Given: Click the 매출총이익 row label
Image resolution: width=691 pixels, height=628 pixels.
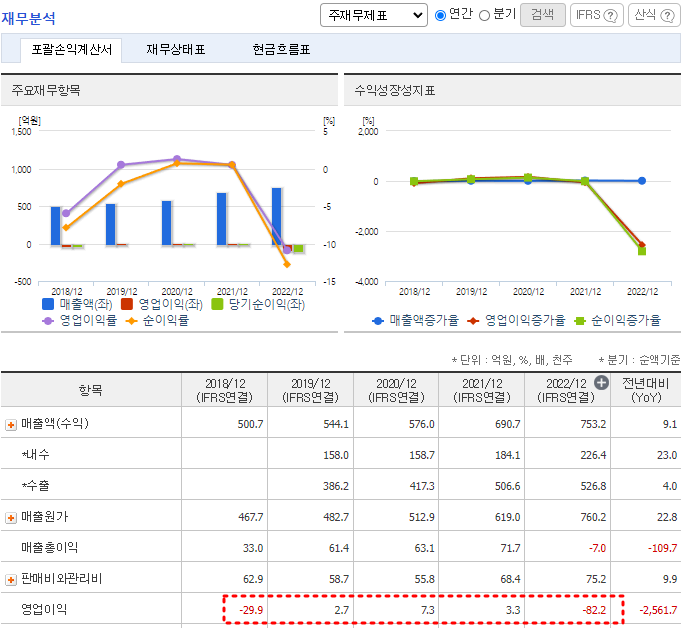Looking at the screenshot, I should (50, 548).
